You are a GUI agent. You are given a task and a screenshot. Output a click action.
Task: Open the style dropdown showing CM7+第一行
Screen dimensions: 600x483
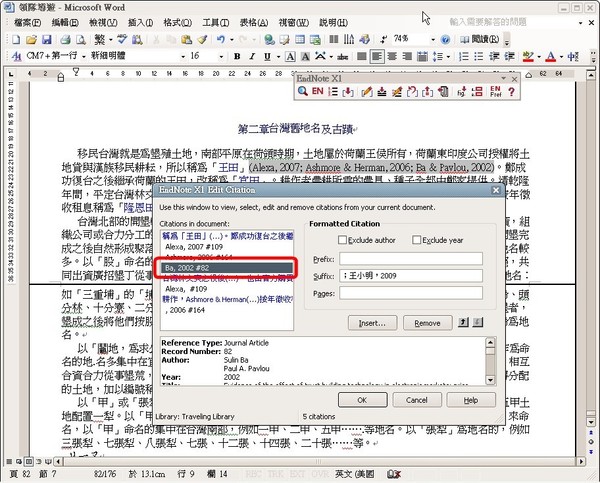(x=83, y=57)
